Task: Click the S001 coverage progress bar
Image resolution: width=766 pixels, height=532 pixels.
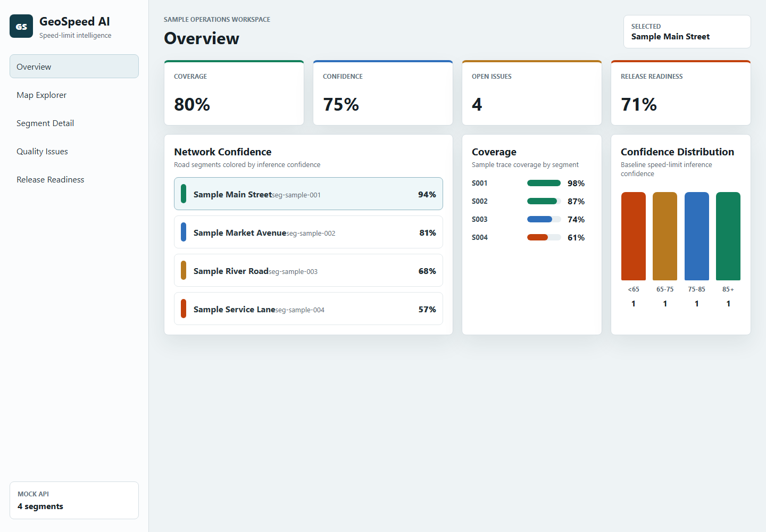Action: tap(544, 183)
